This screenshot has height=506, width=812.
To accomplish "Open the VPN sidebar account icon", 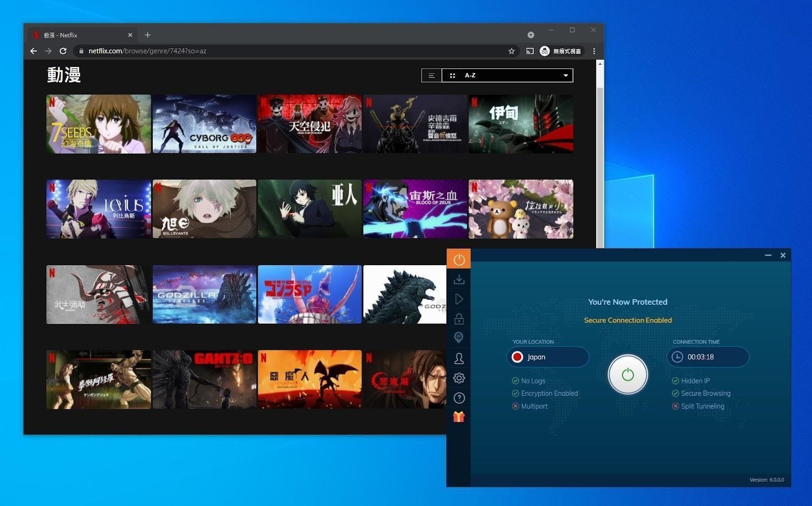I will pyautogui.click(x=459, y=358).
